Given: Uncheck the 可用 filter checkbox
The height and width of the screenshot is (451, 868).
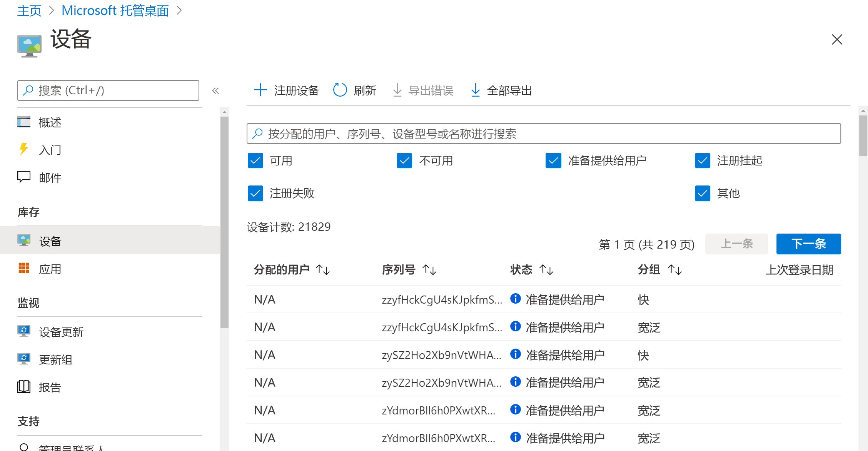Looking at the screenshot, I should [x=255, y=160].
